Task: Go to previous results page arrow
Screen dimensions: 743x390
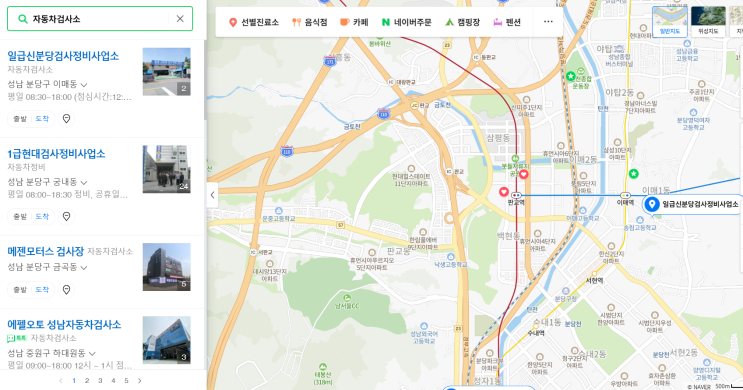Action: pos(61,381)
